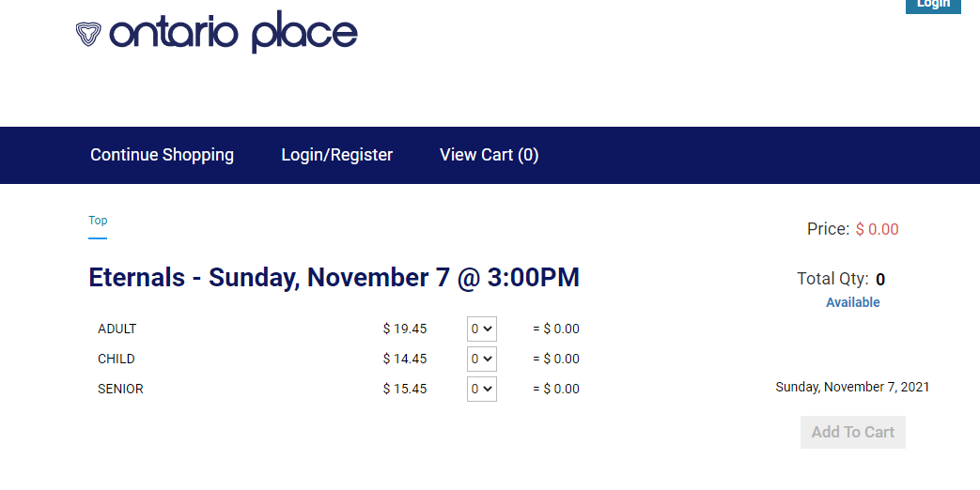The height and width of the screenshot is (490, 980).
Task: Follow the Top breadcrumb link
Action: click(98, 221)
